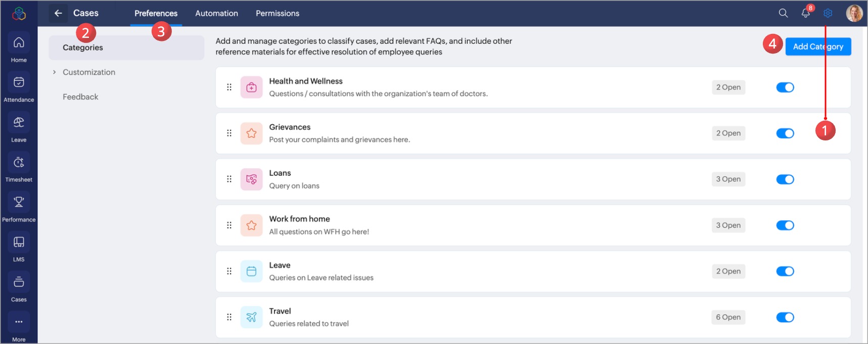Click the Grievances drag handle
The height and width of the screenshot is (344, 868).
pos(229,133)
